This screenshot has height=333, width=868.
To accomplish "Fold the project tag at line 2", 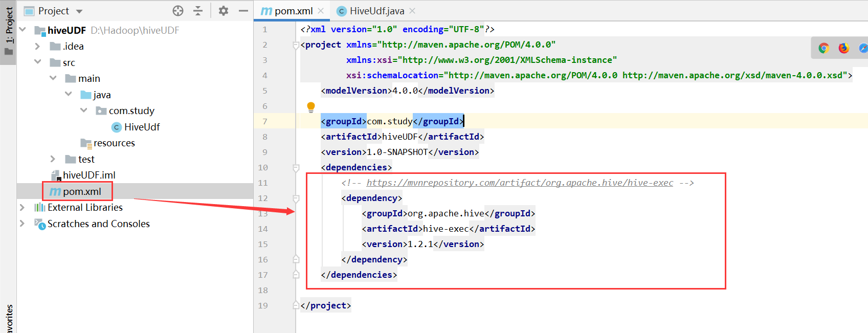I will (296, 45).
